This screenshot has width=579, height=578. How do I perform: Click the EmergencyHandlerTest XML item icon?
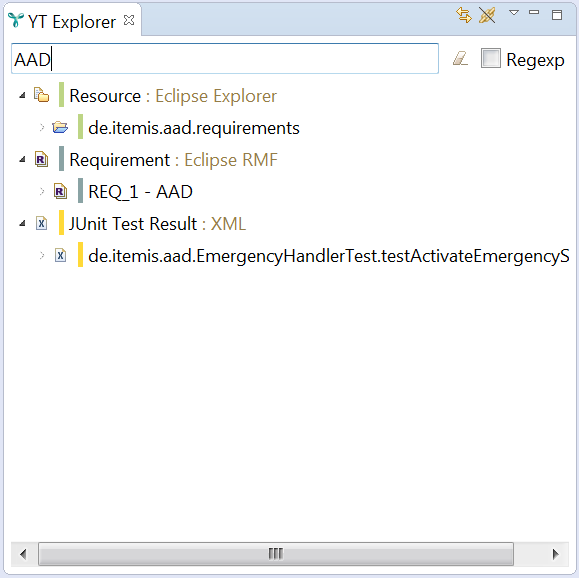click(x=60, y=255)
